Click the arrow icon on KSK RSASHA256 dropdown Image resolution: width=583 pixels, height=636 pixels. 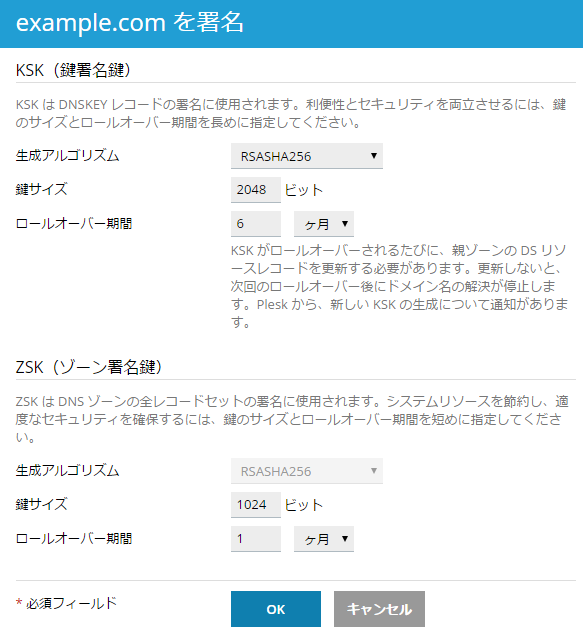pos(374,155)
